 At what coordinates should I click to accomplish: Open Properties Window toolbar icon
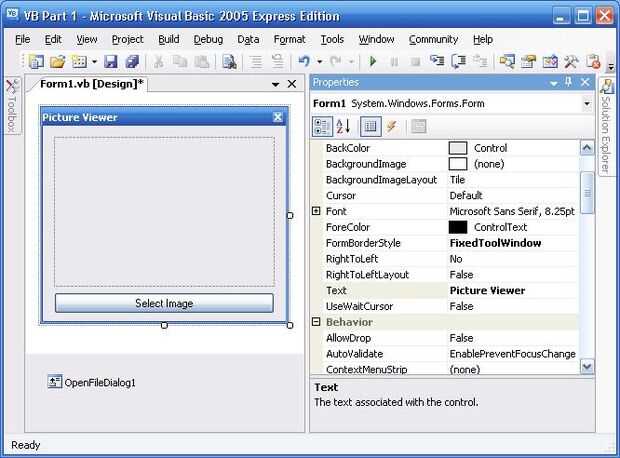coord(528,62)
